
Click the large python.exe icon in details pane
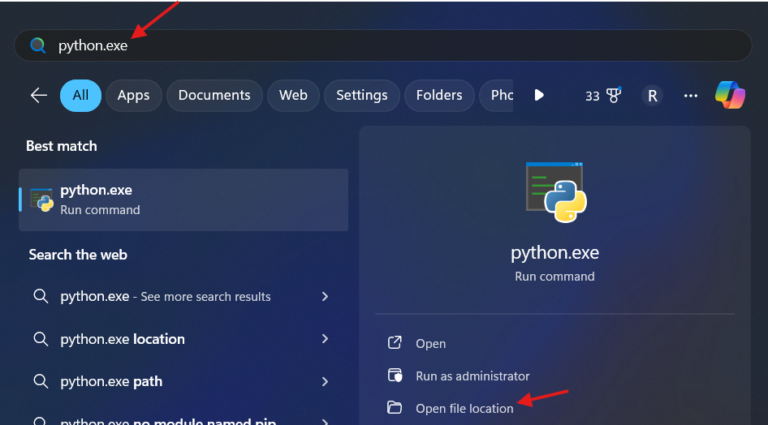pyautogui.click(x=556, y=192)
